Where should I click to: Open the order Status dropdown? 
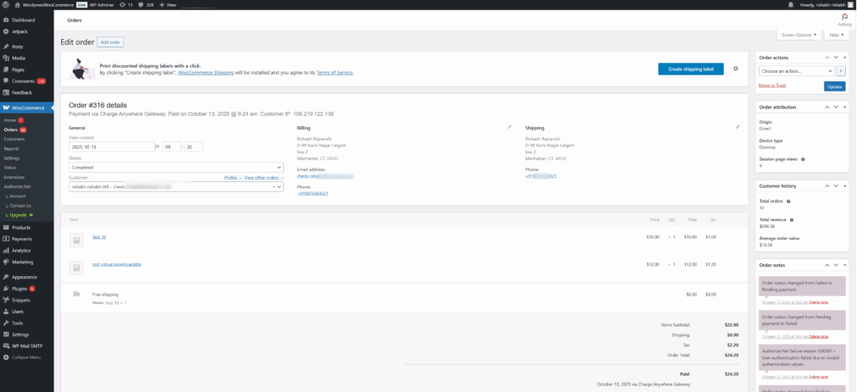pyautogui.click(x=175, y=168)
